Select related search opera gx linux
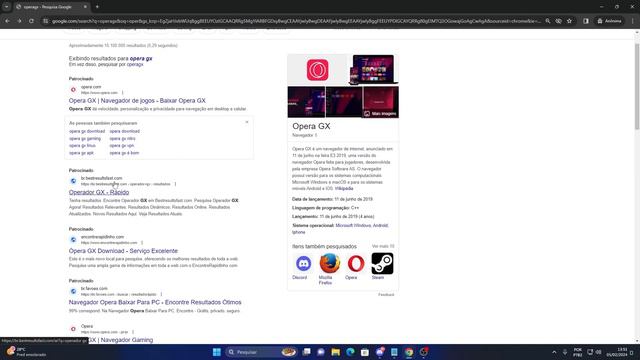The height and width of the screenshot is (360, 640). (x=82, y=146)
